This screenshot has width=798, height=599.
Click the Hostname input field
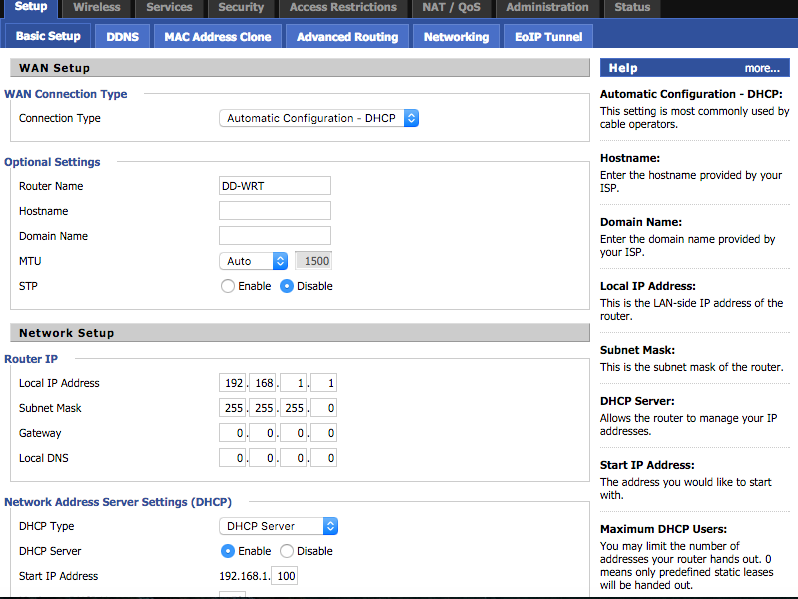point(275,211)
